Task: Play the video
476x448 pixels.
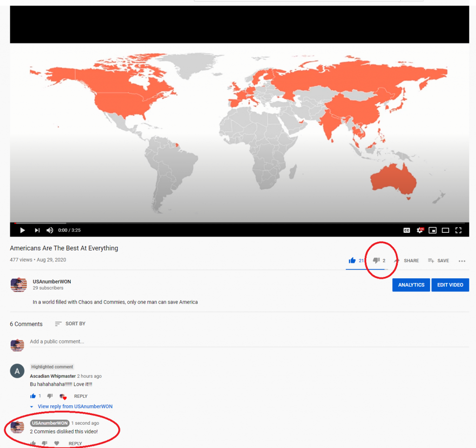Action: pyautogui.click(x=22, y=231)
